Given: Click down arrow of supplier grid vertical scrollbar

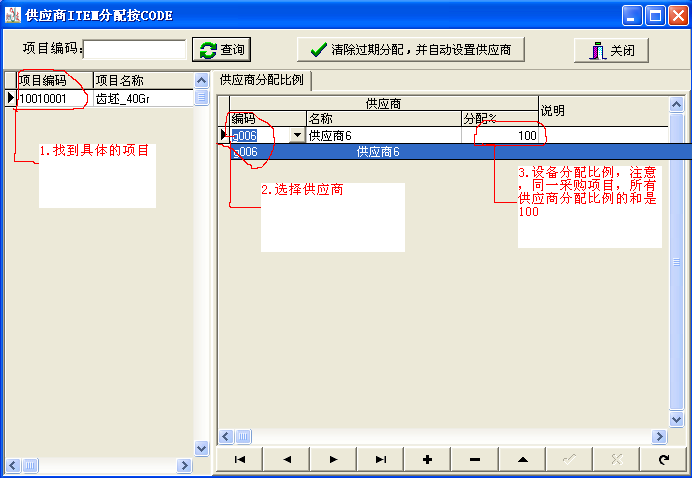Looking at the screenshot, I should point(676,419).
